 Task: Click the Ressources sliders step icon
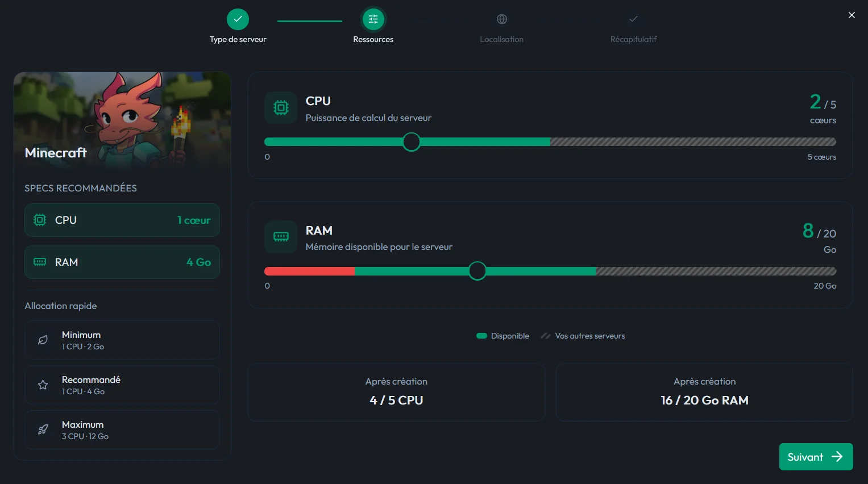pyautogui.click(x=373, y=19)
